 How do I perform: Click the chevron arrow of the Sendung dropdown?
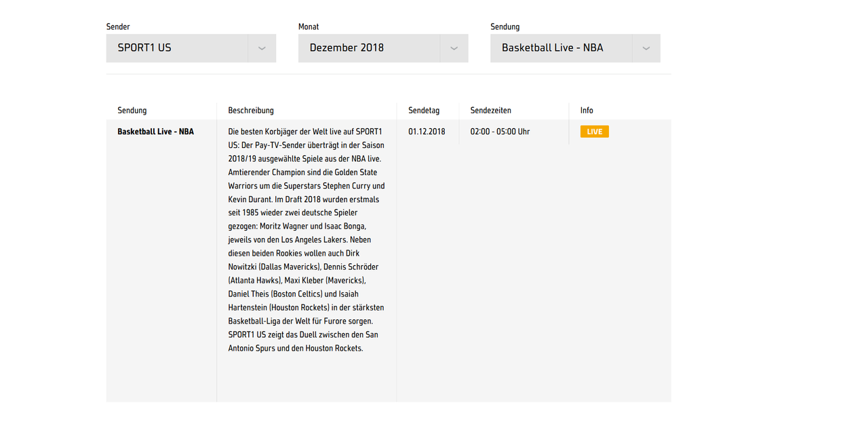[x=646, y=48]
